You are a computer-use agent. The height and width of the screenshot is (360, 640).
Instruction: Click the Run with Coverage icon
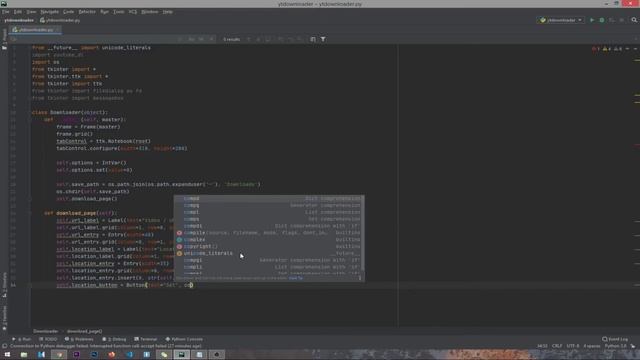coord(611,20)
